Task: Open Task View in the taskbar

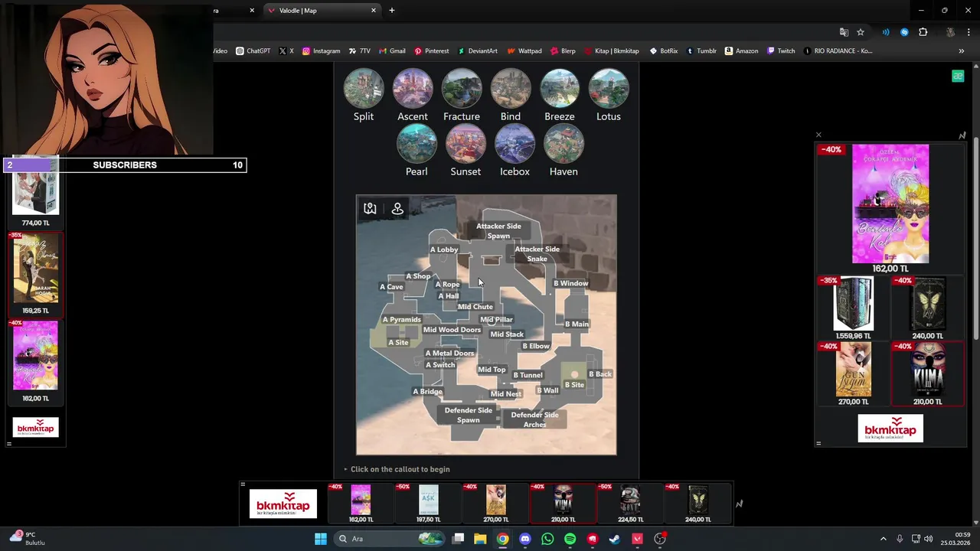Action: pos(458,539)
